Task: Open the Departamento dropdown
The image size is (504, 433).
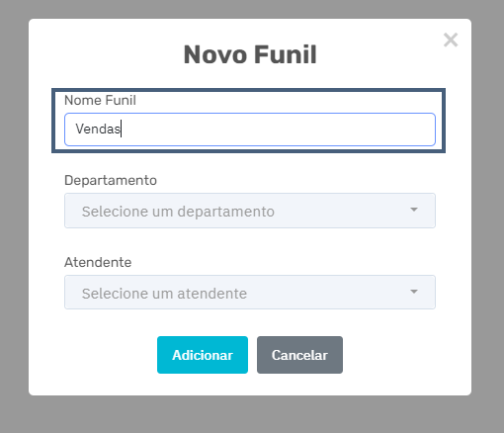Action: (x=250, y=211)
